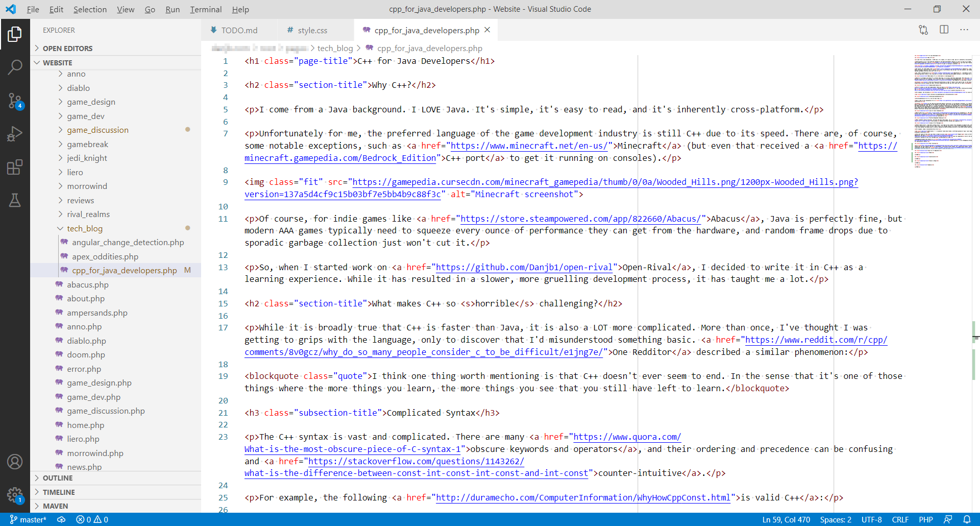The height and width of the screenshot is (526, 980).
Task: Expand the Maven section
Action: 116,506
